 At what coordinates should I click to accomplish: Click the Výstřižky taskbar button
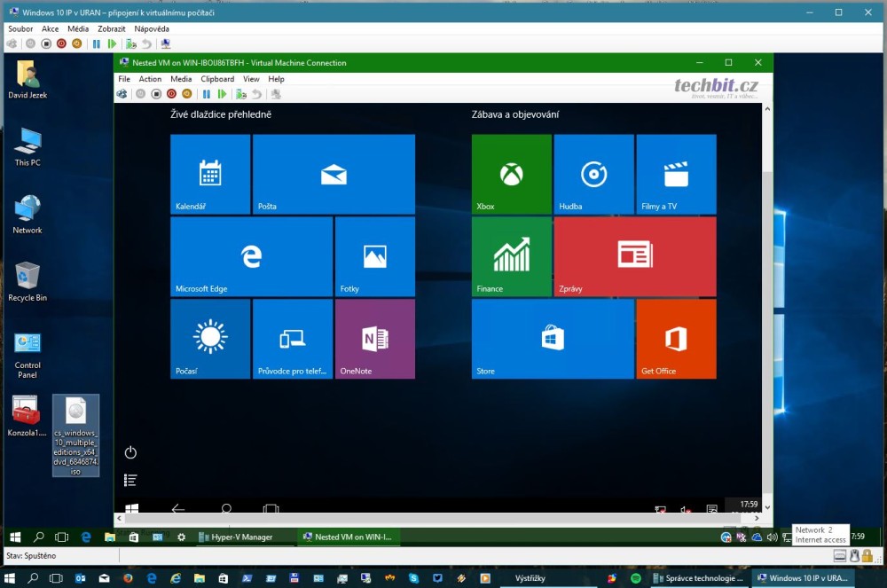(530, 578)
